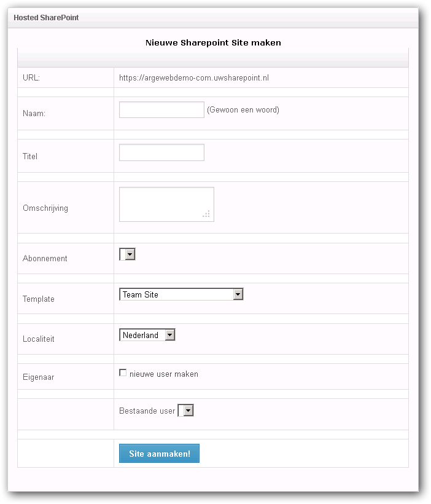Click the Template label
Viewport: 431px width, 504px height.
pyautogui.click(x=39, y=299)
